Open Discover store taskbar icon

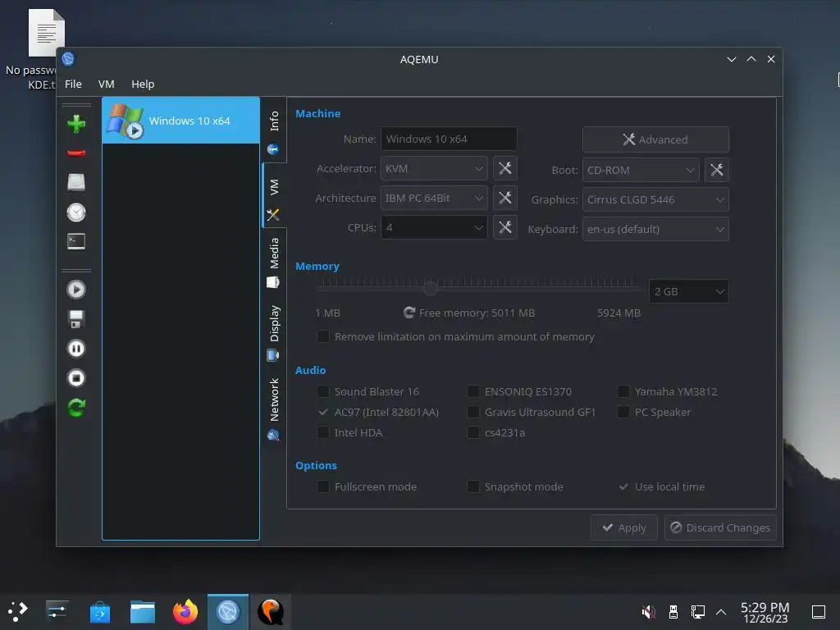99,611
